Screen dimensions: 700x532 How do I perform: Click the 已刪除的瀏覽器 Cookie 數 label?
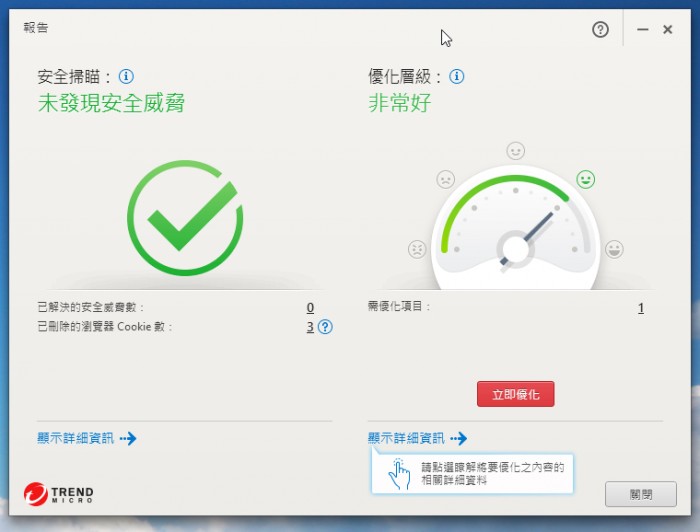[x=105, y=327]
